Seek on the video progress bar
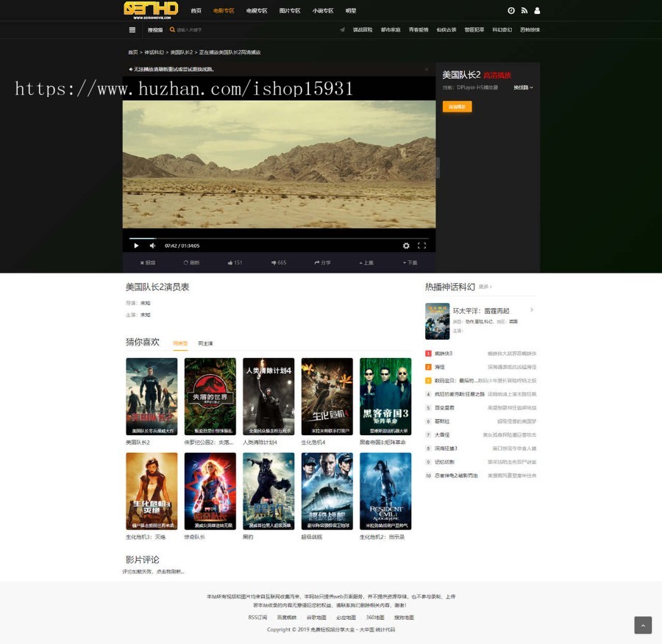 tap(279, 238)
